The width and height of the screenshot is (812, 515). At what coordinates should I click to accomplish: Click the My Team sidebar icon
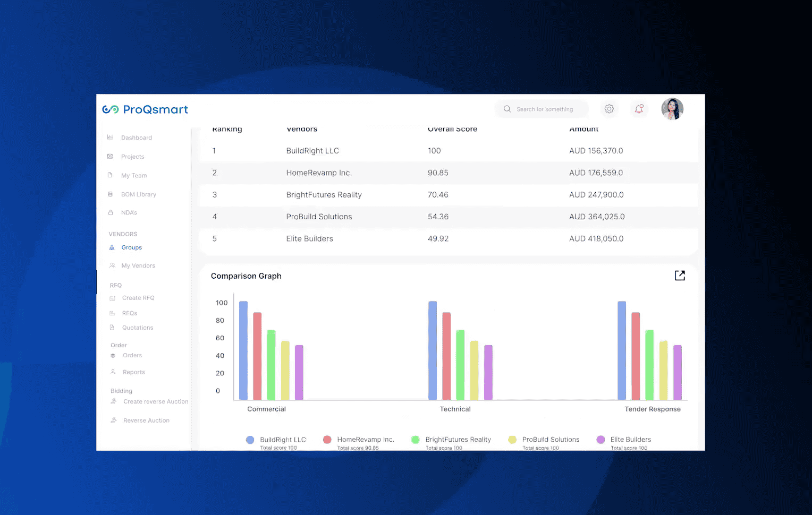110,175
